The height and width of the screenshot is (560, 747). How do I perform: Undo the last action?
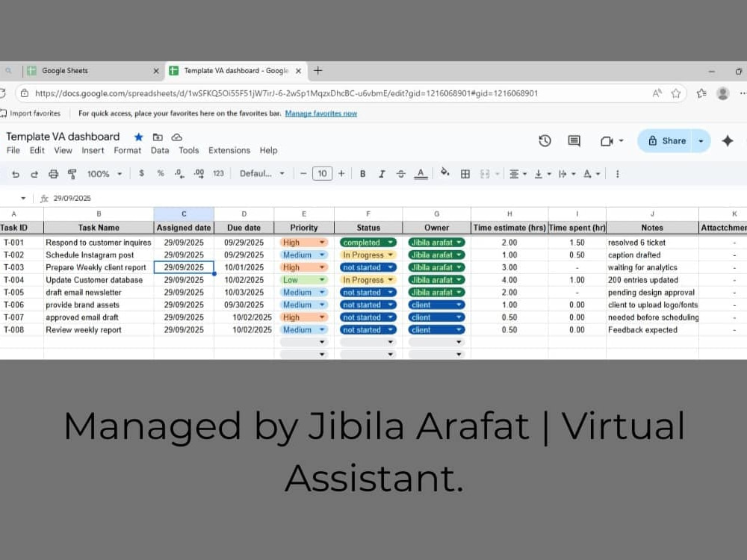tap(15, 174)
